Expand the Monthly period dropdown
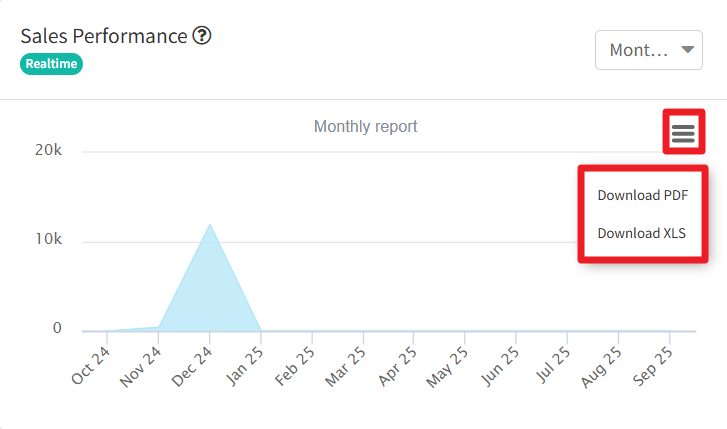Viewport: 727px width, 429px height. pyautogui.click(x=648, y=50)
